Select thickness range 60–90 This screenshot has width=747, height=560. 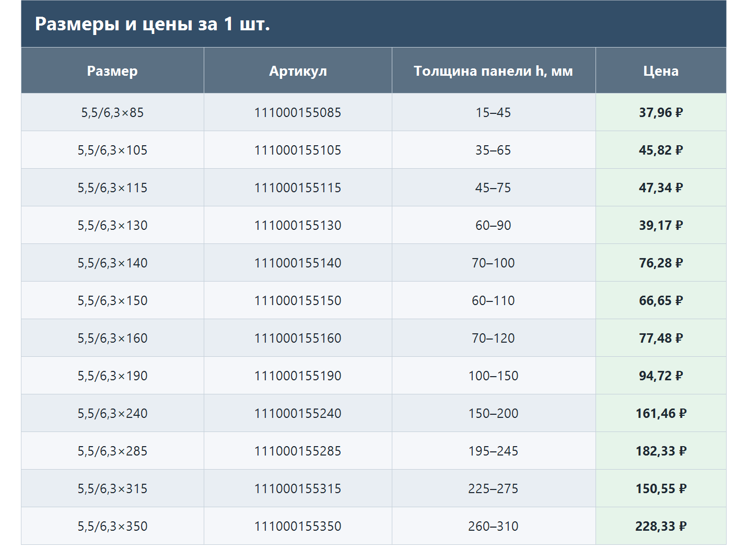click(493, 225)
